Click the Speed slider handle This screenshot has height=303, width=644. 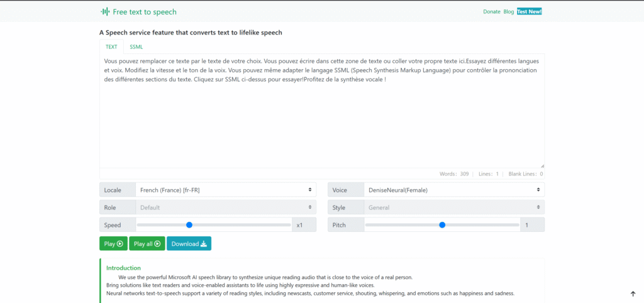[189, 225]
